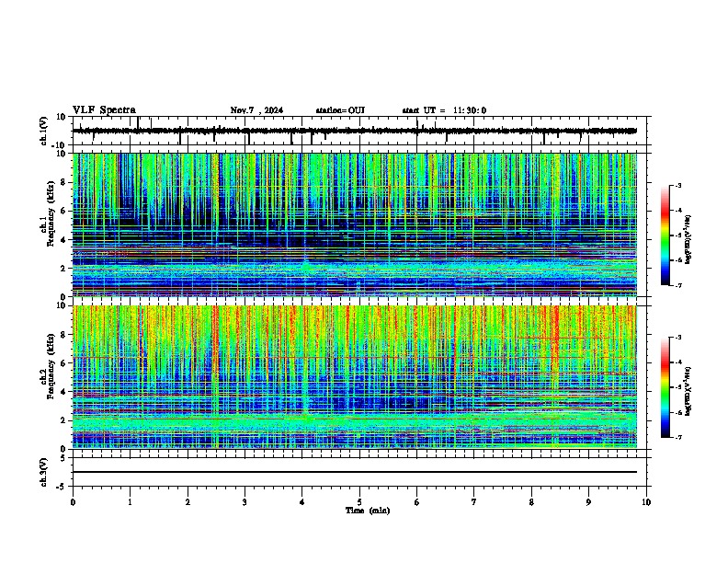Screen dimensions: 728x563
Task: Select the date label "Nov.7 , 2024"
Action: tap(256, 110)
